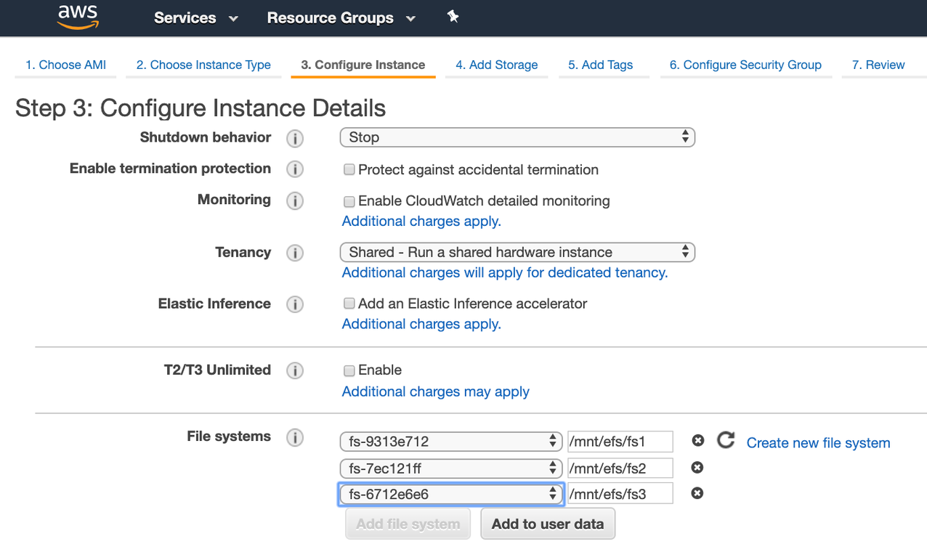Refresh the file systems list

724,440
